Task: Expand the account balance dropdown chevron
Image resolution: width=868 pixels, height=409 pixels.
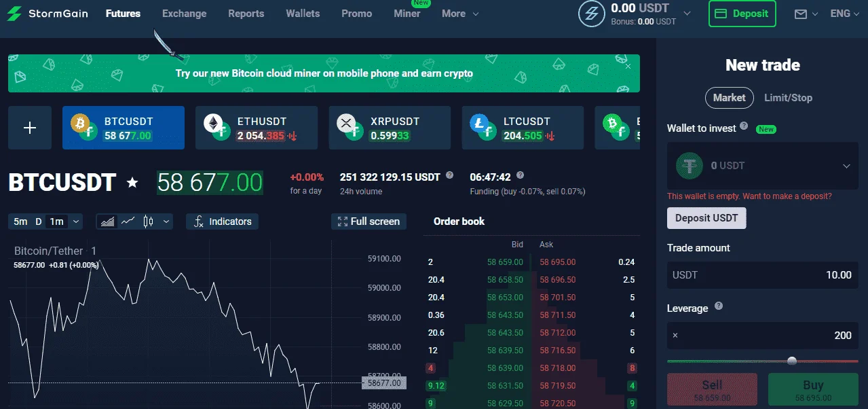Action: click(x=687, y=14)
